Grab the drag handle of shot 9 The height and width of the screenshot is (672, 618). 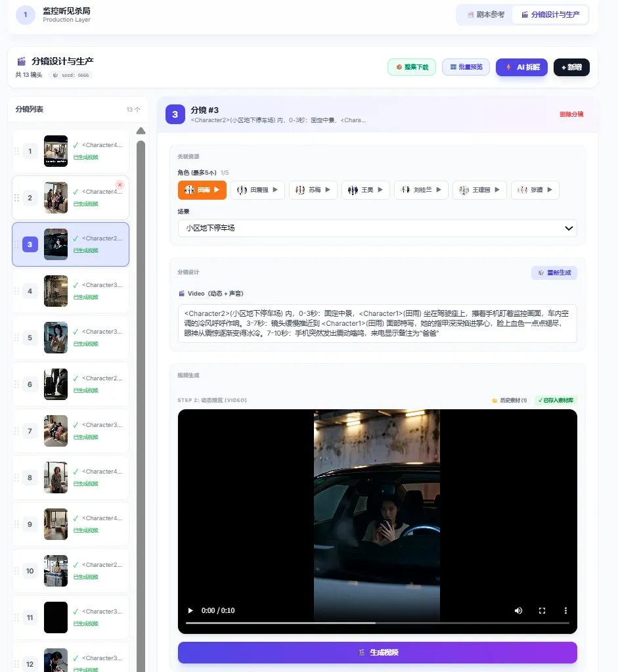point(16,524)
